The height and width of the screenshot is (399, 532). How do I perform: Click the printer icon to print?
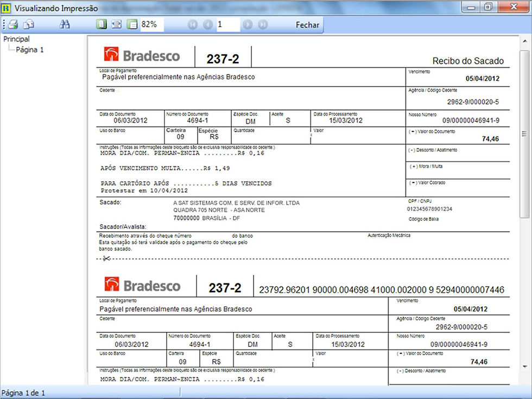(x=13, y=24)
